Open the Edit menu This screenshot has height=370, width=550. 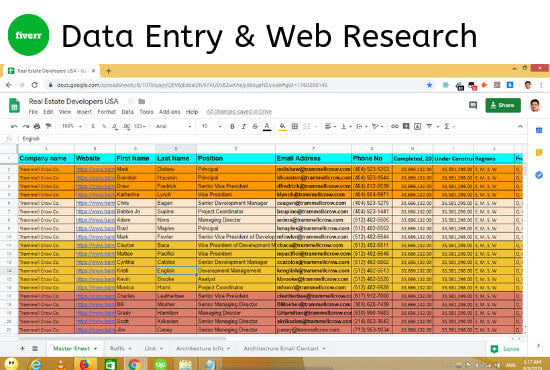48,112
